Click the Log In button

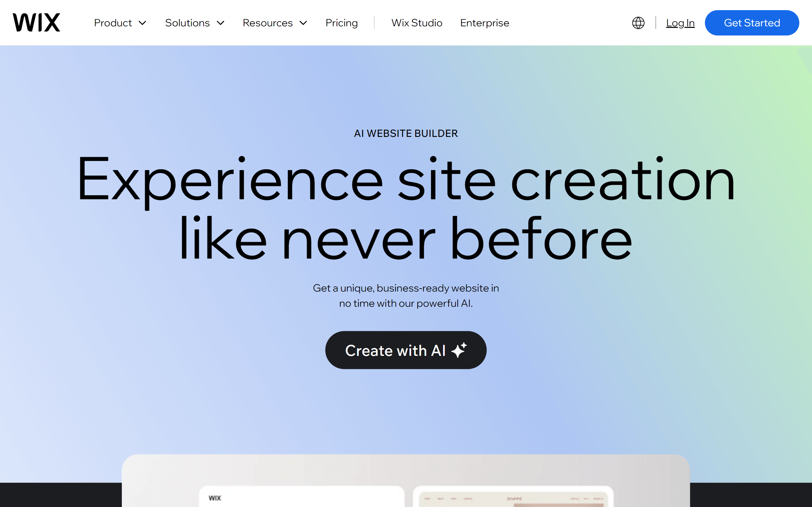680,23
